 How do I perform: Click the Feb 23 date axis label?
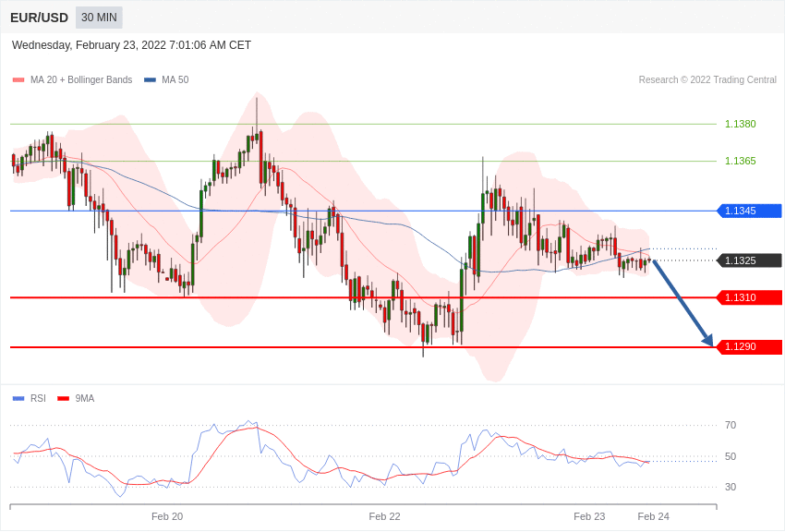589,516
